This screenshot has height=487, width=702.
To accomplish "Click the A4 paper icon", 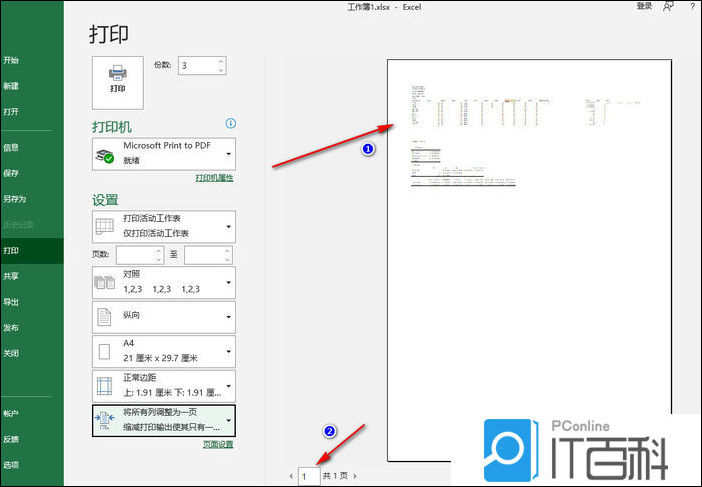I will click(x=104, y=351).
